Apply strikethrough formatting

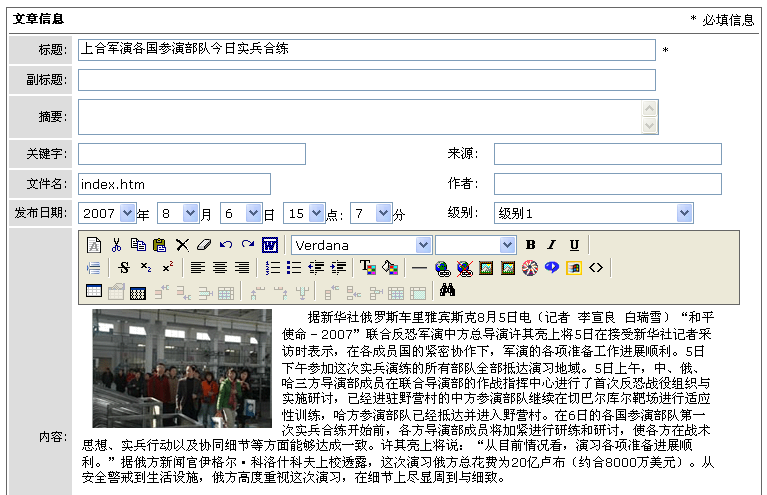[x=124, y=268]
